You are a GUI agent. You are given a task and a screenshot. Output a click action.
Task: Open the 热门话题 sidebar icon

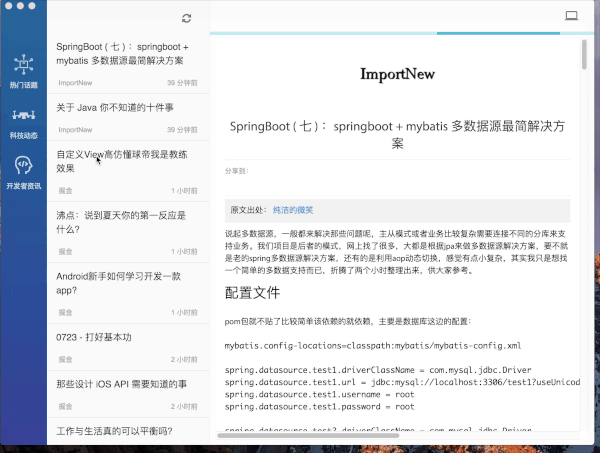point(23,64)
